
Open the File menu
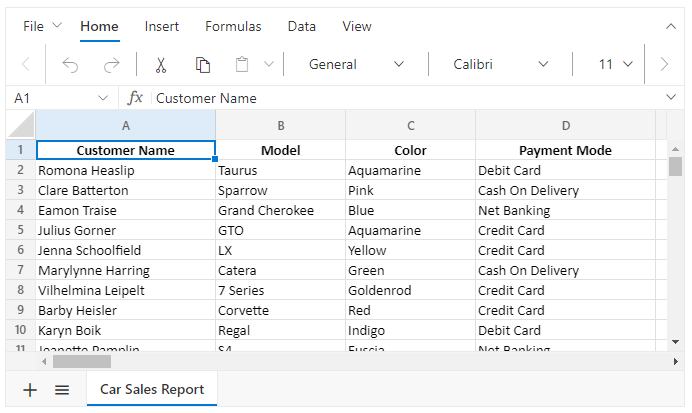click(41, 26)
